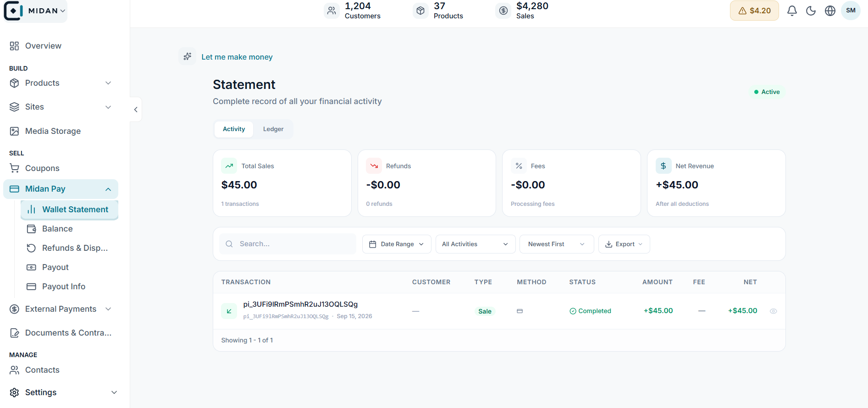Go to Overview in sidebar
The image size is (868, 408).
[43, 46]
